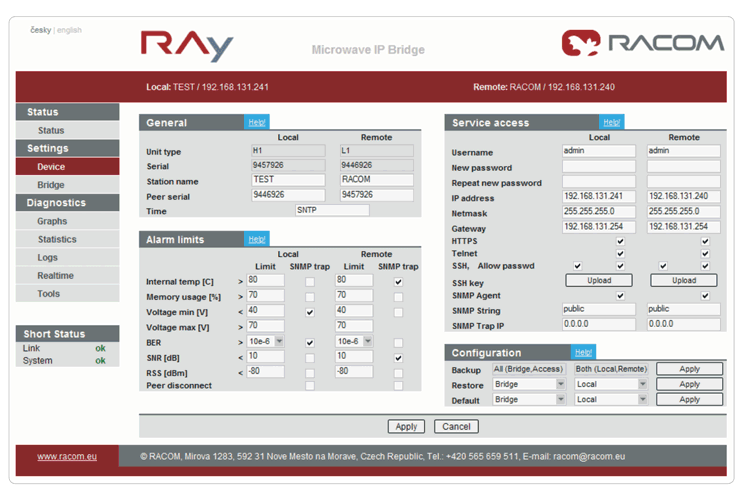This screenshot has height=500, width=743.
Task: Open the Statistics diagnostics page
Action: click(56, 239)
